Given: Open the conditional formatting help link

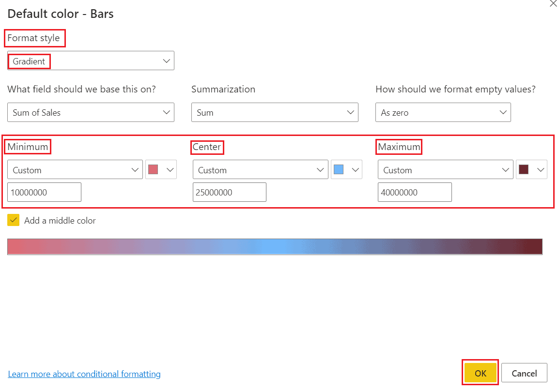Looking at the screenshot, I should point(84,374).
